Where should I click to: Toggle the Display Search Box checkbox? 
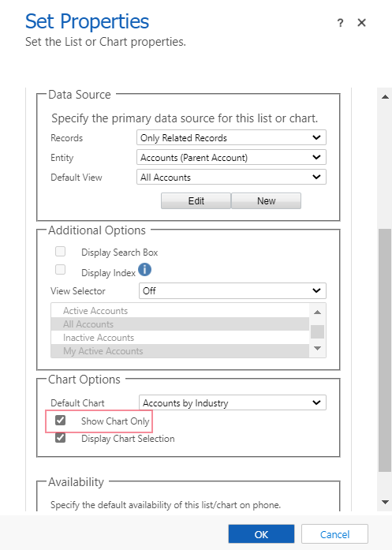tap(60, 252)
